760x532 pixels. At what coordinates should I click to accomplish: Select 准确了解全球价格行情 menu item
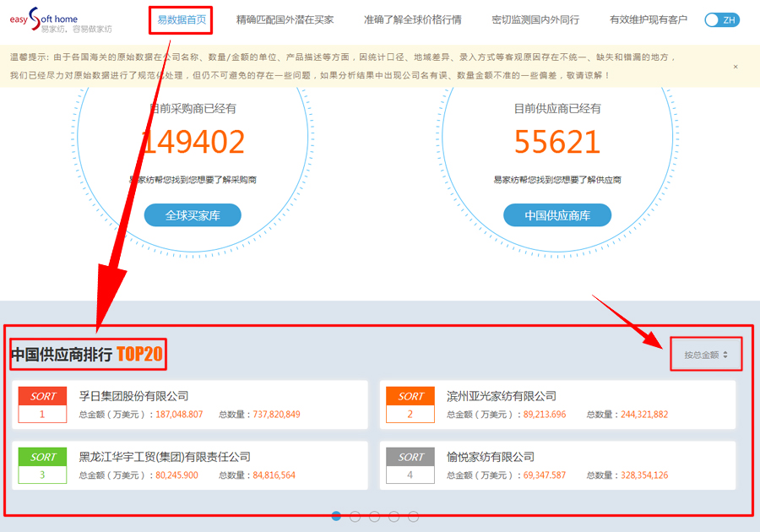(412, 20)
